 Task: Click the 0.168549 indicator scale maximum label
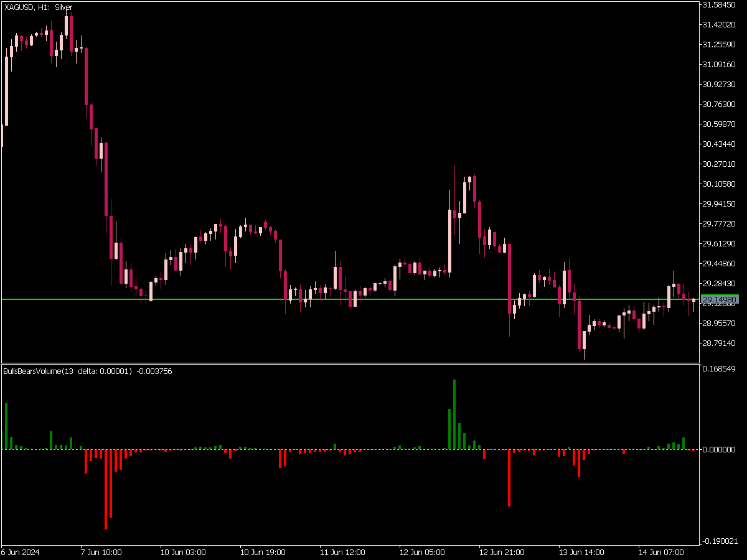720,369
